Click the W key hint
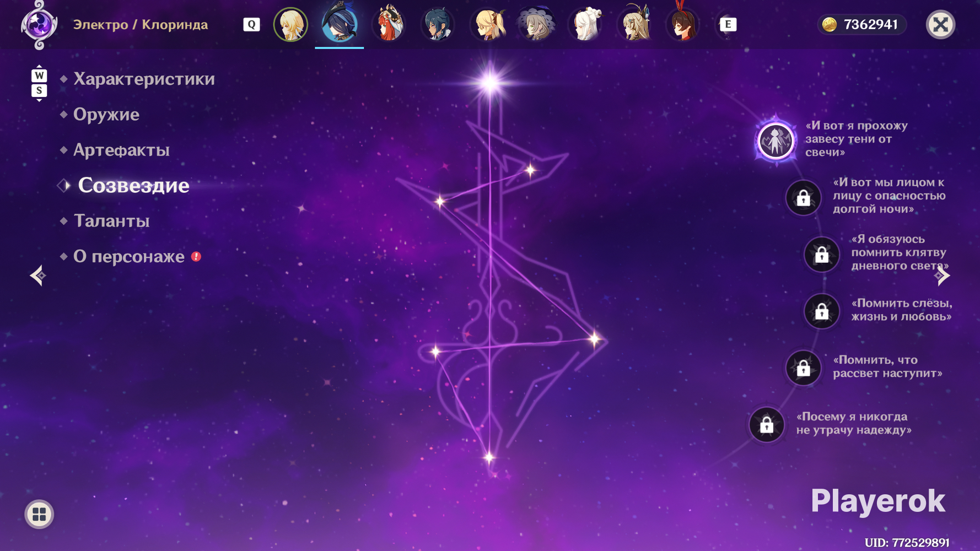The image size is (980, 551). tap(39, 75)
